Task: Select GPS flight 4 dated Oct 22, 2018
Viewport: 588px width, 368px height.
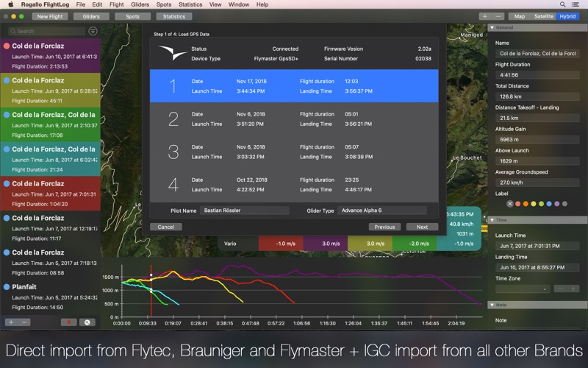Action: [x=294, y=185]
